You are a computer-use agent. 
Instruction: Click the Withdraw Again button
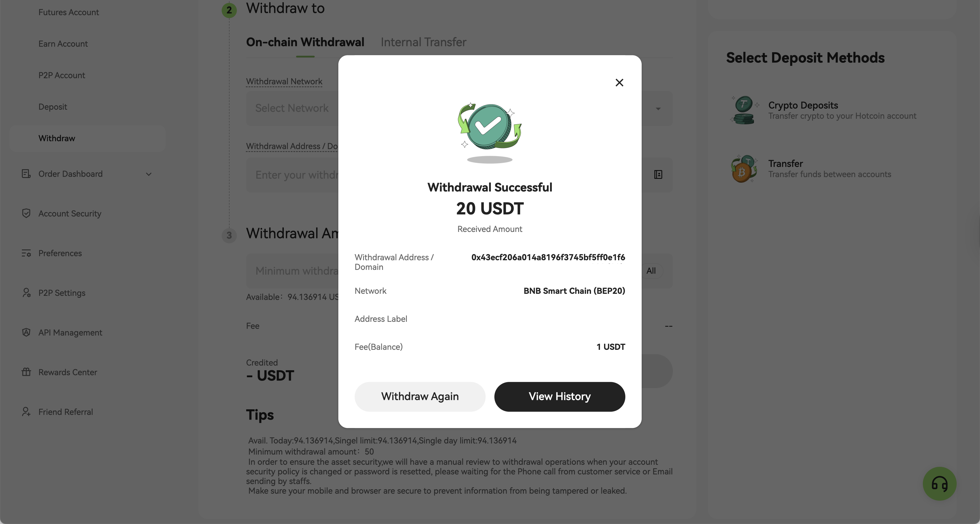click(x=420, y=397)
